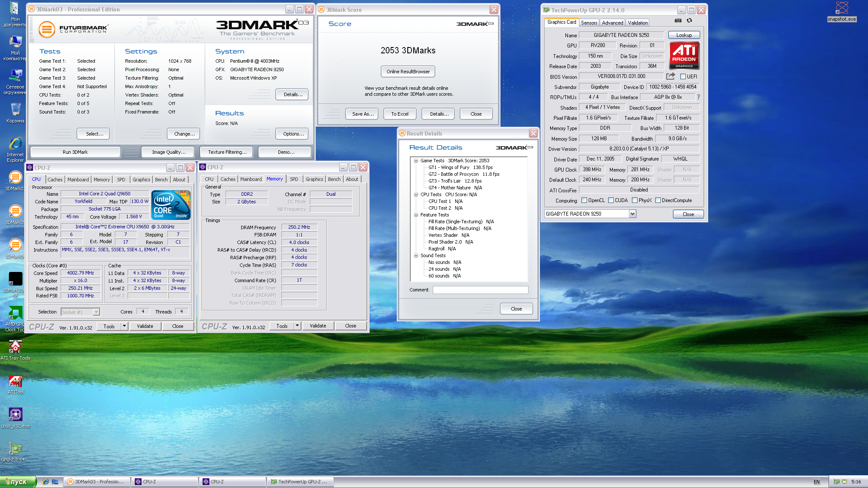Click the Comment input field in Result Details
The height and width of the screenshot is (488, 868).
coord(480,290)
